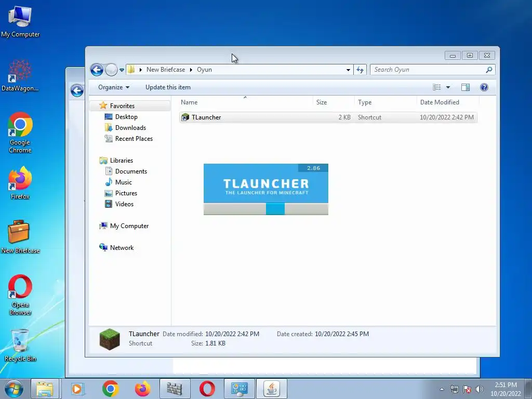Sort by the Type column header
The image size is (532, 399).
tap(385, 102)
